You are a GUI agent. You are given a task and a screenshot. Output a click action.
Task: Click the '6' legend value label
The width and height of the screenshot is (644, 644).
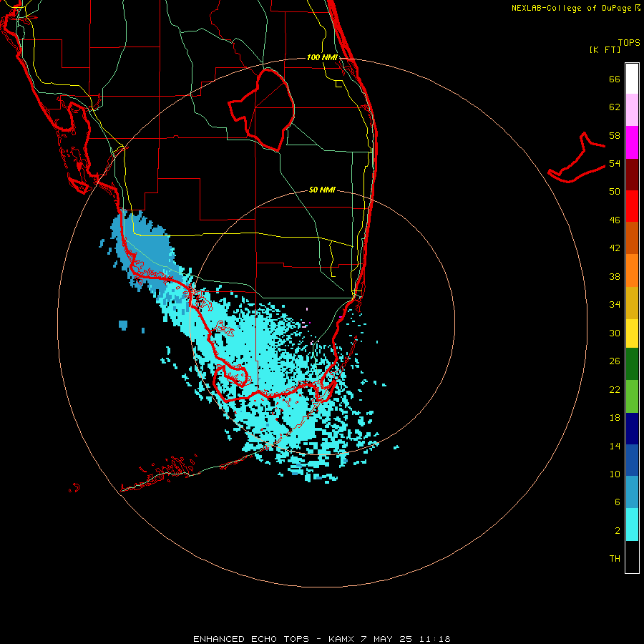618,502
